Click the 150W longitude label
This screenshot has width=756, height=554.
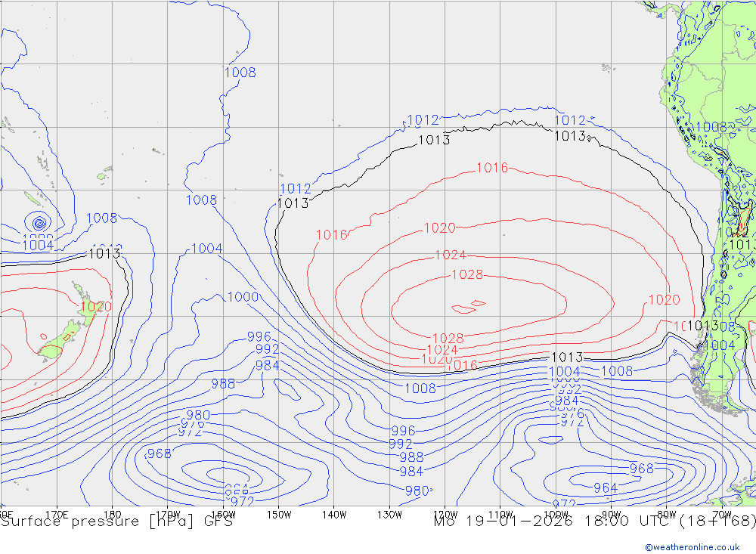click(x=279, y=515)
